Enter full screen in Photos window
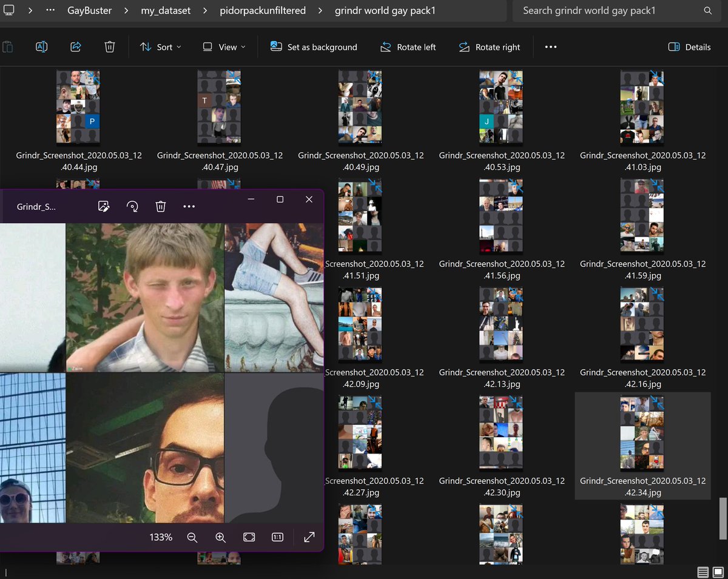The height and width of the screenshot is (579, 728). point(309,537)
